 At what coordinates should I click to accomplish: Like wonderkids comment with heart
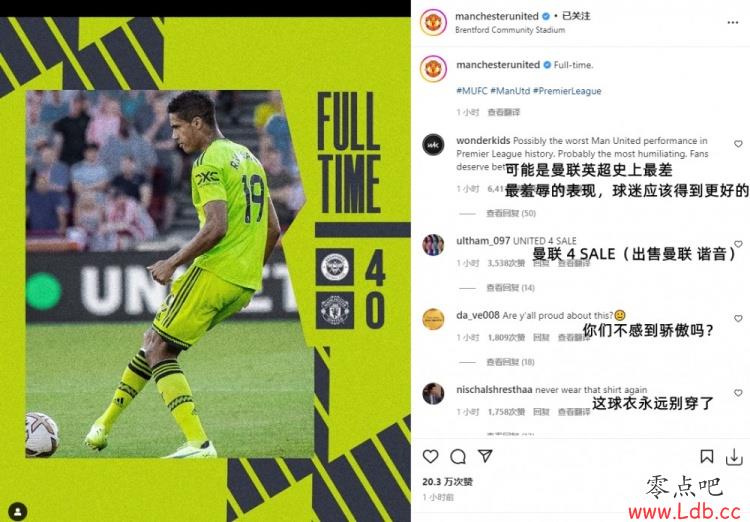point(738,144)
